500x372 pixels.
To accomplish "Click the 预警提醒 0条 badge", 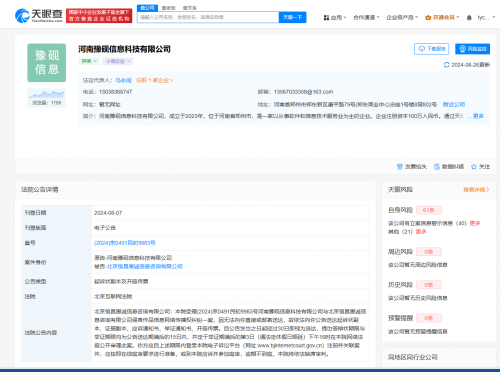I will 429,318.
